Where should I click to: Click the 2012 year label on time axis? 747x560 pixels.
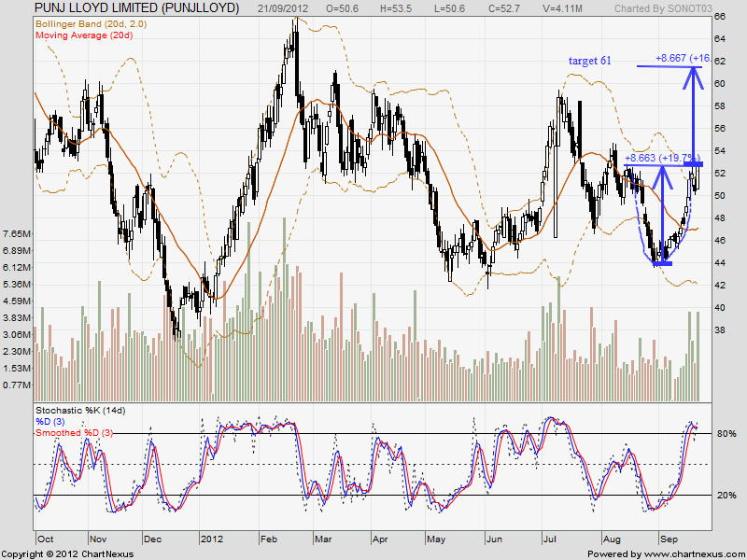coord(212,539)
